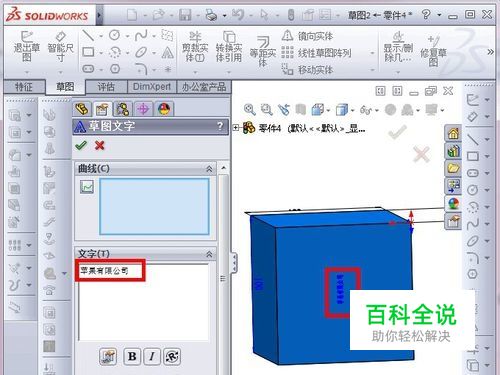500x375 pixels.
Task: Click the help question mark in 草图文字 header
Action: [220, 126]
